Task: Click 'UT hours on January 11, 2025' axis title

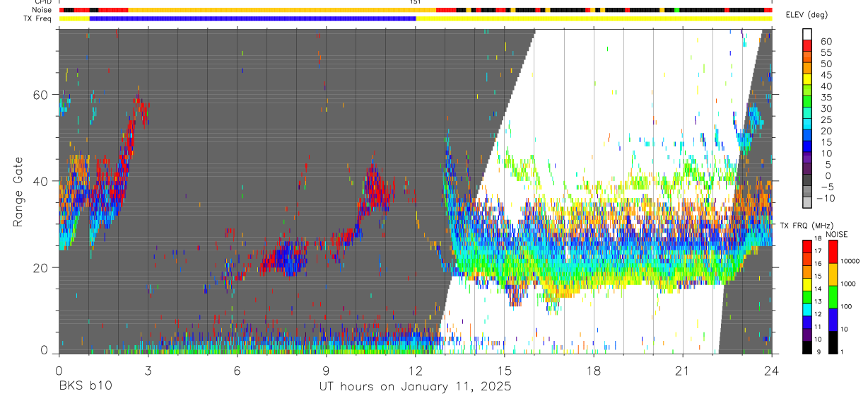Action: click(x=415, y=387)
